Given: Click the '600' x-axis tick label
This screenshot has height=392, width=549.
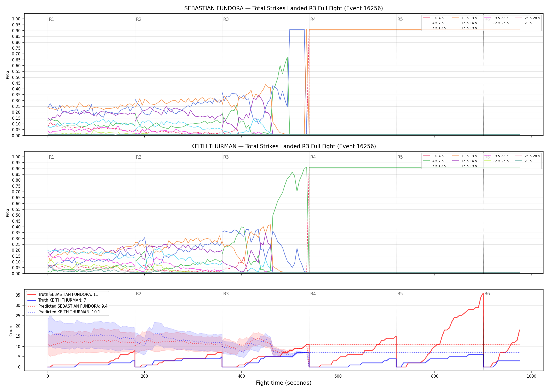Looking at the screenshot, I should pos(338,376).
